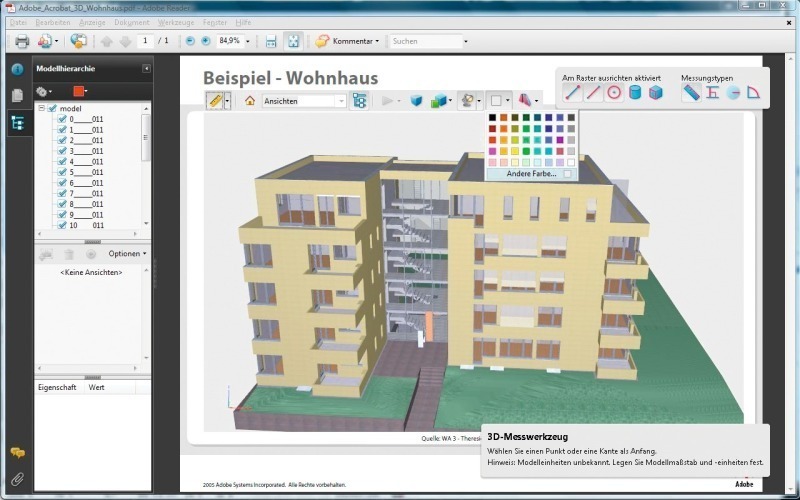Click the Kommentar button
This screenshot has width=800, height=500.
point(347,41)
